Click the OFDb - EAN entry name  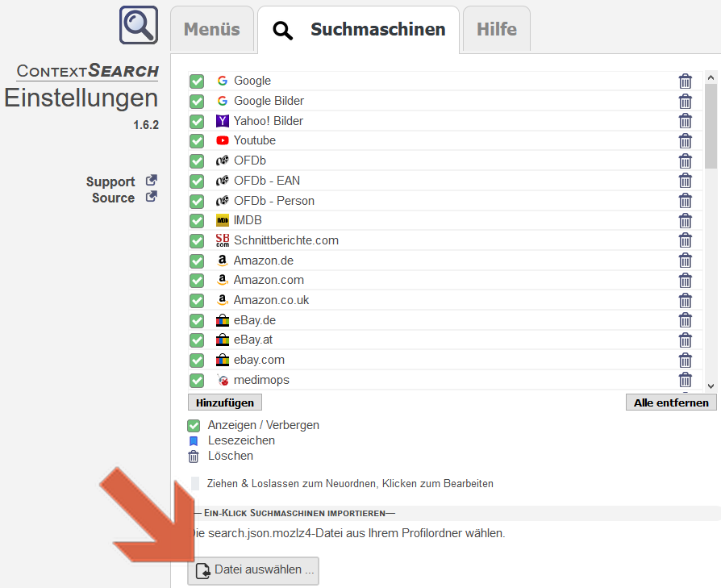[x=267, y=181]
